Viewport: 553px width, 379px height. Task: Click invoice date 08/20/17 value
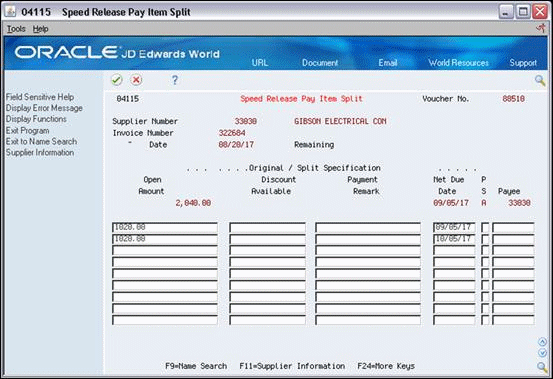pos(236,145)
